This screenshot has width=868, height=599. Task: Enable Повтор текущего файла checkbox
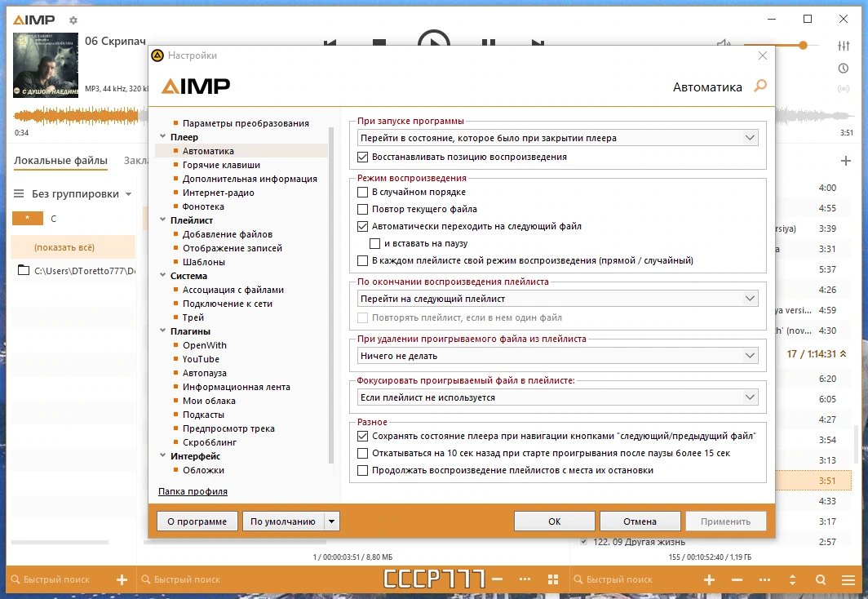tap(362, 209)
